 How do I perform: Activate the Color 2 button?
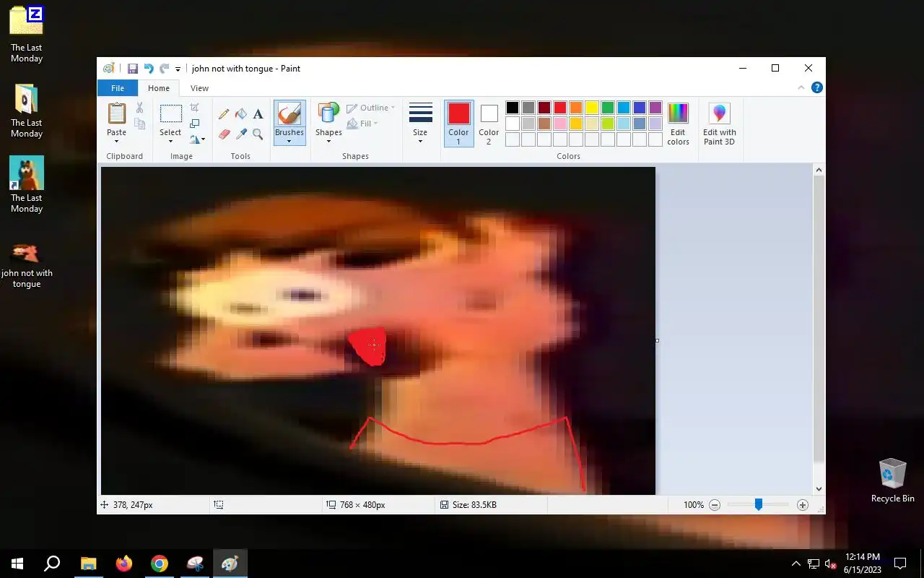[x=489, y=124]
